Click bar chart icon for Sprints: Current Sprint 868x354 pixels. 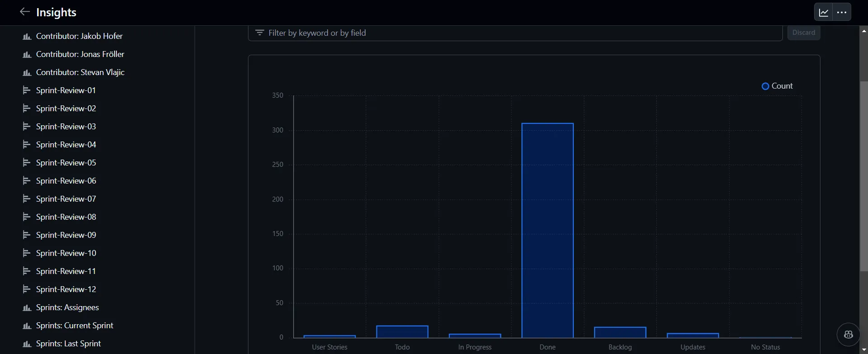point(27,326)
